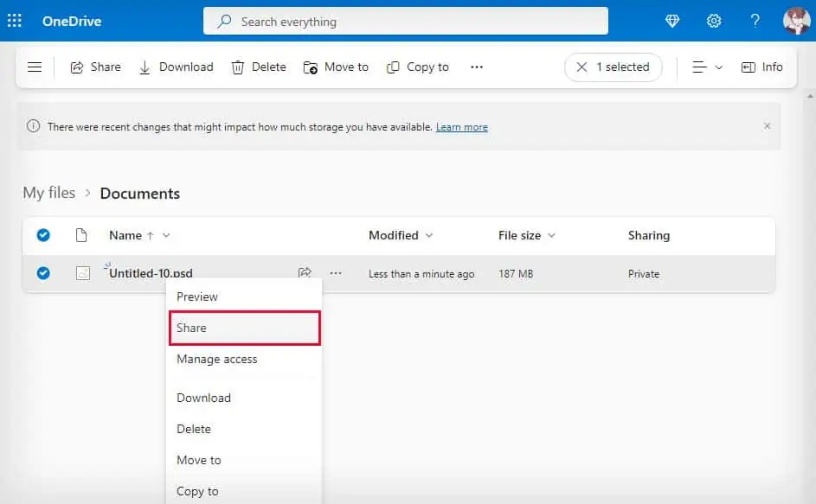The width and height of the screenshot is (816, 504).
Task: Choose Preview from the context menu
Action: pos(197,297)
